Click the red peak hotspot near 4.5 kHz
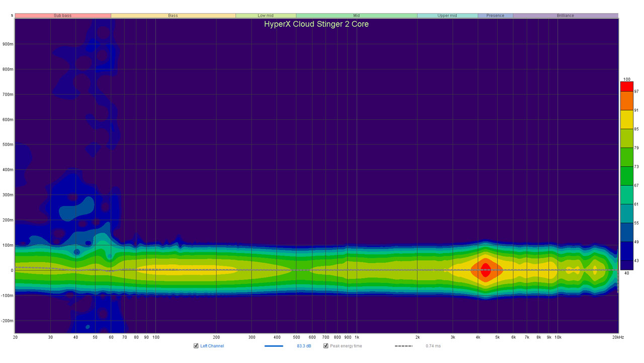Viewport: 644px width, 363px height. tap(485, 270)
